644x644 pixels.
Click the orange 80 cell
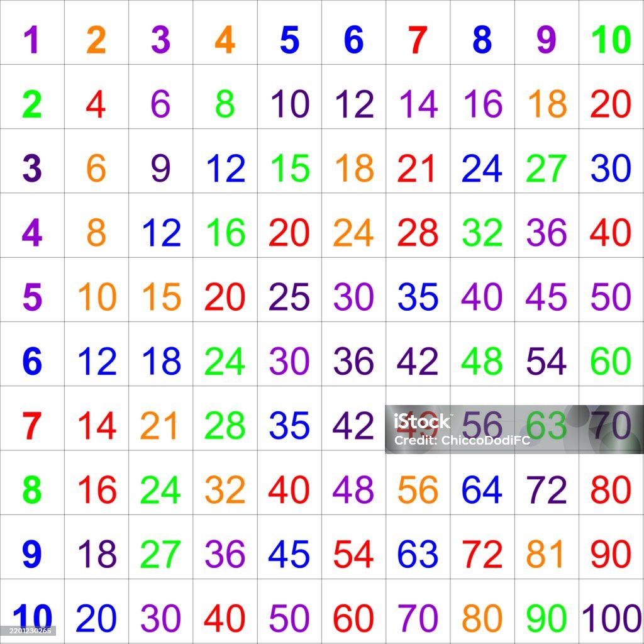pyautogui.click(x=482, y=618)
